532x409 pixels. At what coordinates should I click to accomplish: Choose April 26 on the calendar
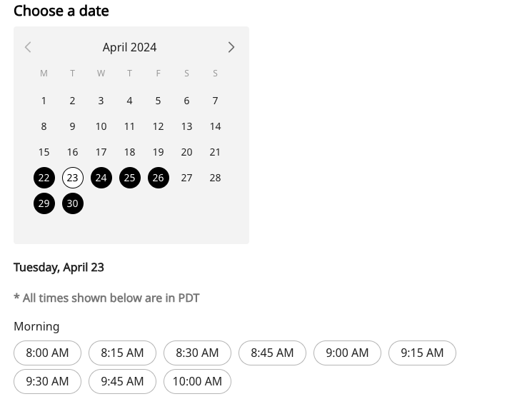click(x=158, y=178)
